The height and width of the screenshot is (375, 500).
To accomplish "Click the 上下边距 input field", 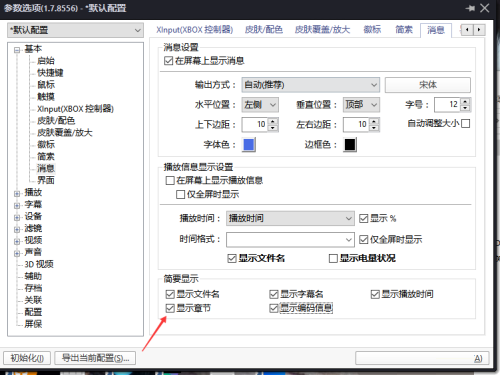I will click(255, 125).
